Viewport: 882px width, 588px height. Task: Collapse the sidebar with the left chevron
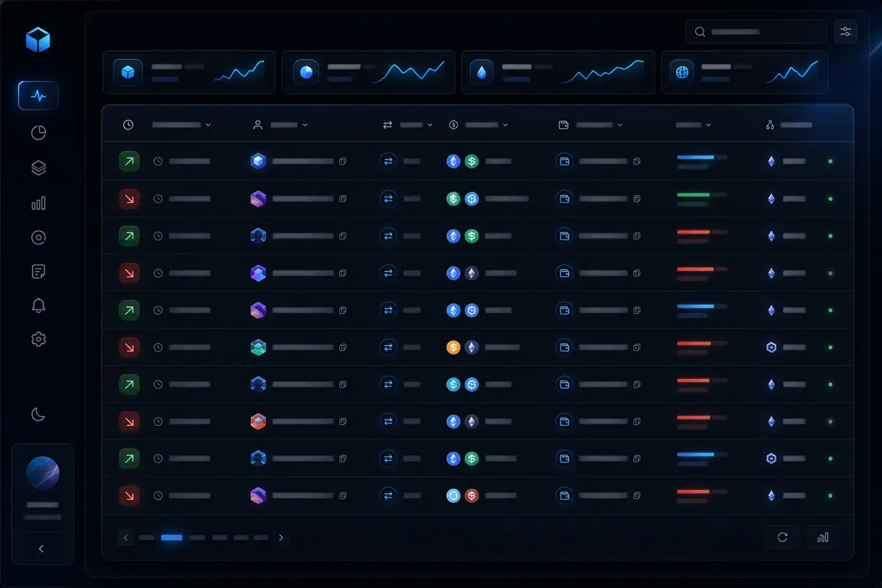[41, 549]
